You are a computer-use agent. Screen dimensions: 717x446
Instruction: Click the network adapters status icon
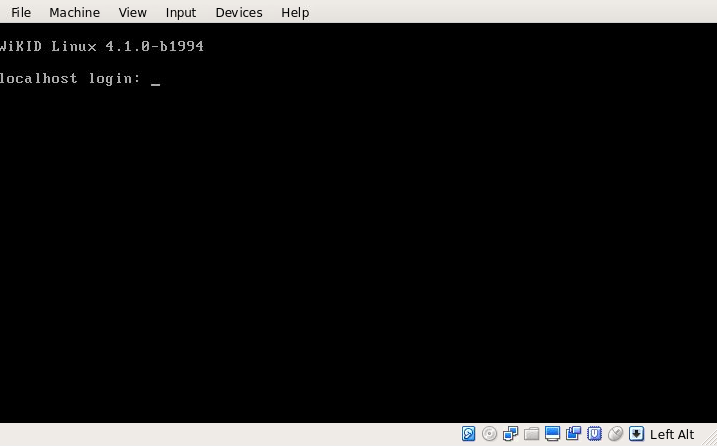pyautogui.click(x=510, y=433)
